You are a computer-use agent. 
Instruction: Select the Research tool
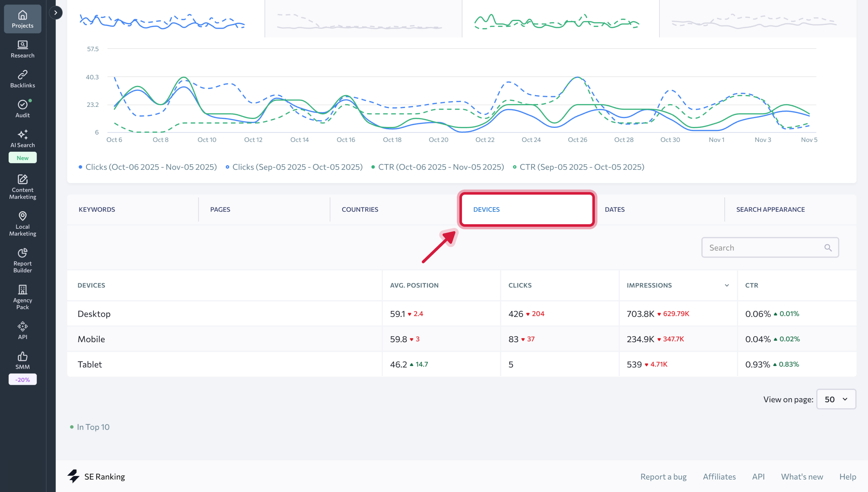click(22, 49)
